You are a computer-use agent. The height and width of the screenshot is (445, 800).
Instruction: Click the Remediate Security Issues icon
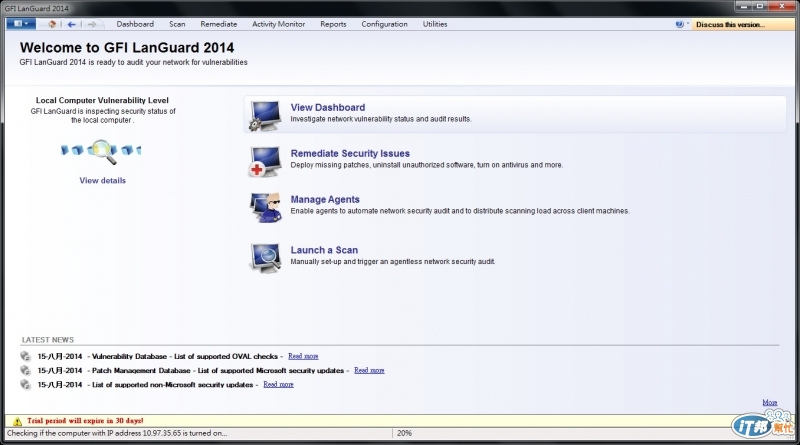(265, 161)
